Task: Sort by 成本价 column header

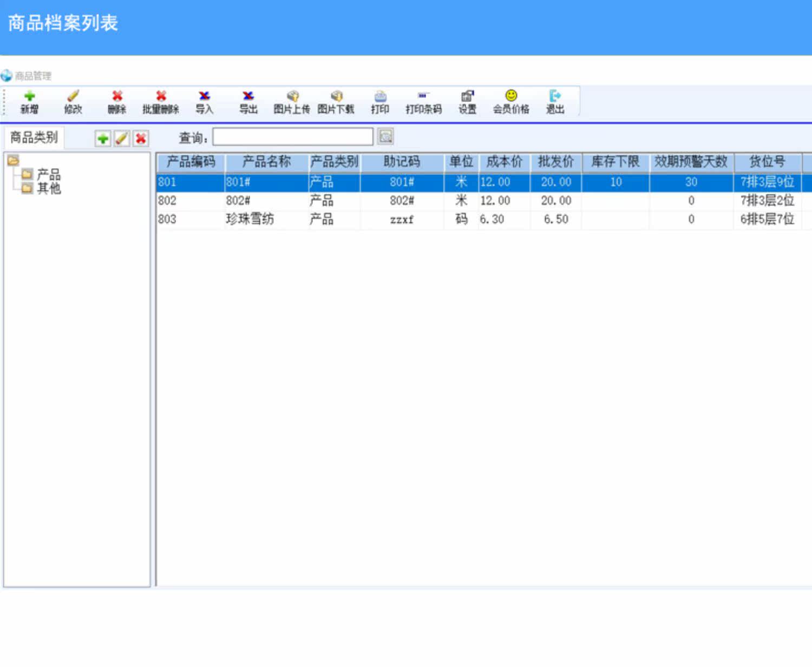Action: click(x=505, y=162)
